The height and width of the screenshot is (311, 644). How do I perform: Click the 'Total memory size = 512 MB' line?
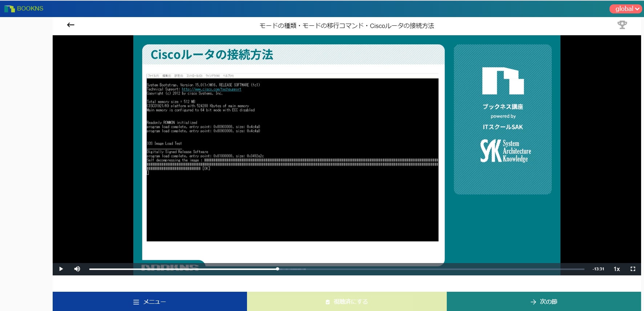(x=171, y=102)
